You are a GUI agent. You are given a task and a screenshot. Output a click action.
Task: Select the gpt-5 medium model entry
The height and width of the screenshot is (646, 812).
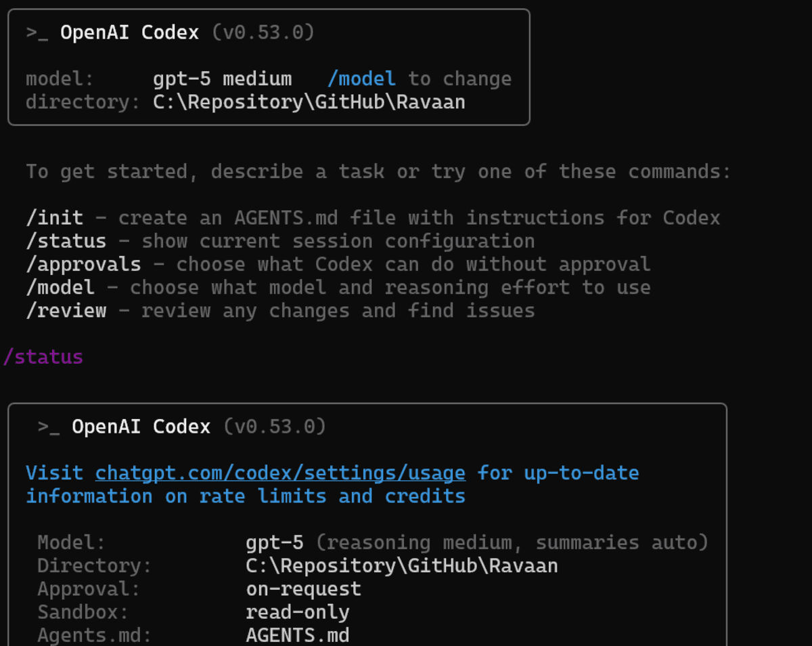click(223, 78)
